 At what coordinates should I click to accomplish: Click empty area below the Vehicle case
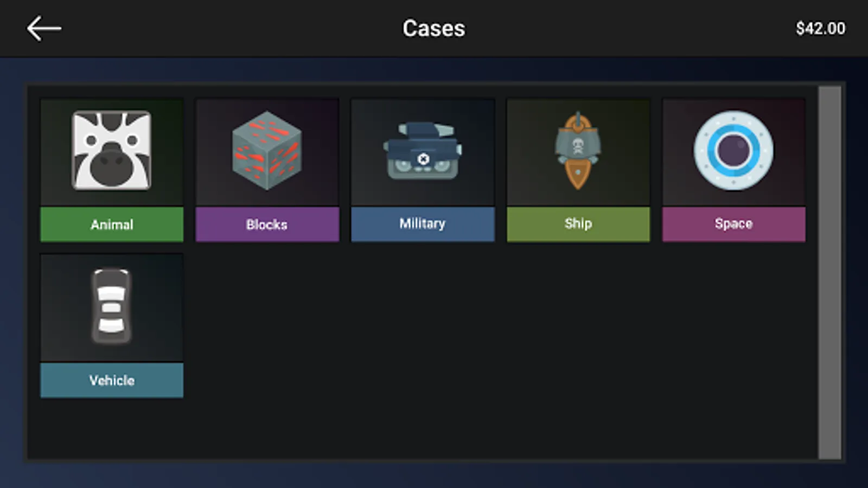point(112,428)
